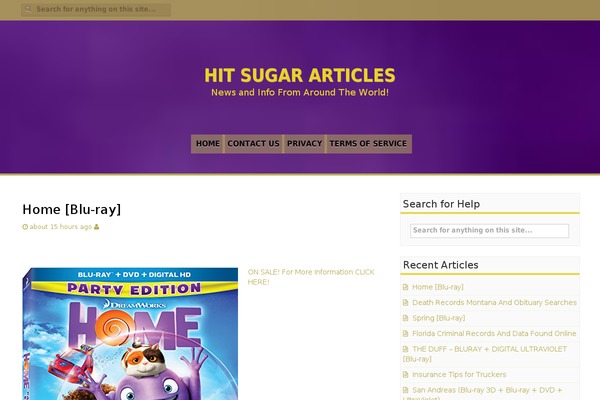Viewport: 600px width, 400px height.
Task: Click document icon beside Spring [Blu-ray]
Action: [406, 318]
